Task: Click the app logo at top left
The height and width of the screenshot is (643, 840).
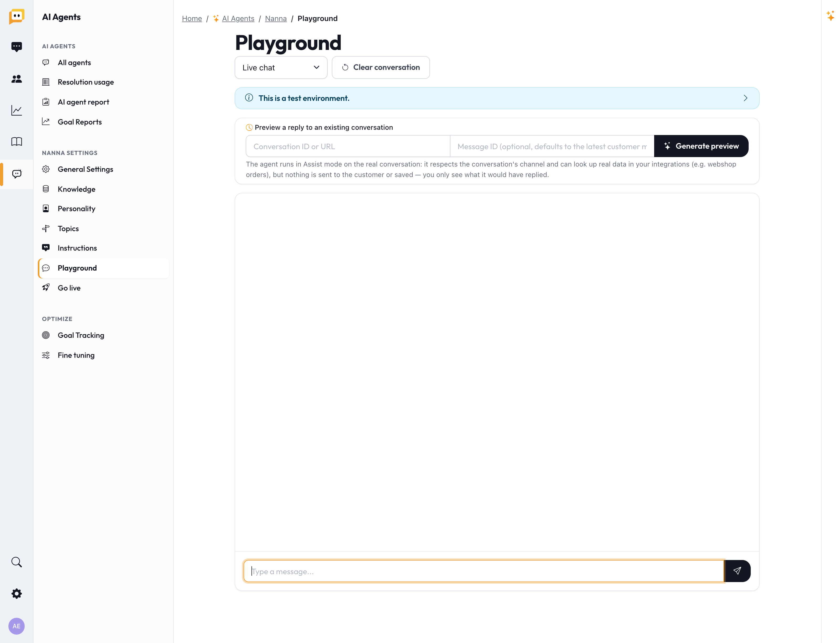Action: click(17, 17)
